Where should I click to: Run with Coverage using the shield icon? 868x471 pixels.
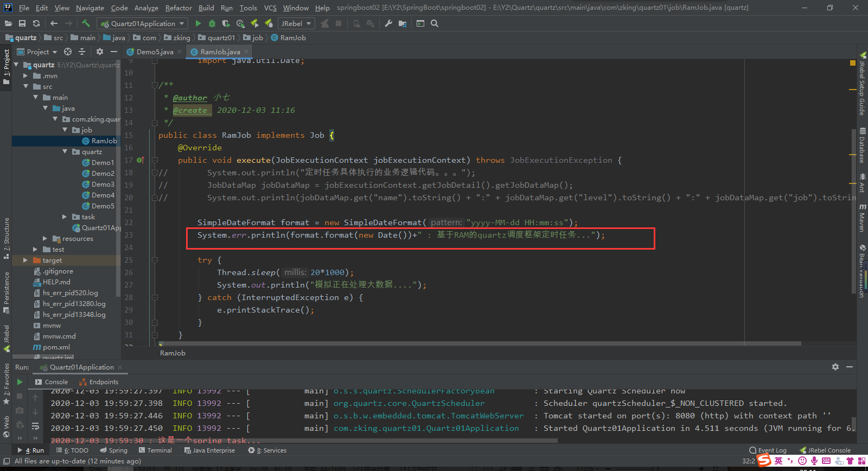226,23
